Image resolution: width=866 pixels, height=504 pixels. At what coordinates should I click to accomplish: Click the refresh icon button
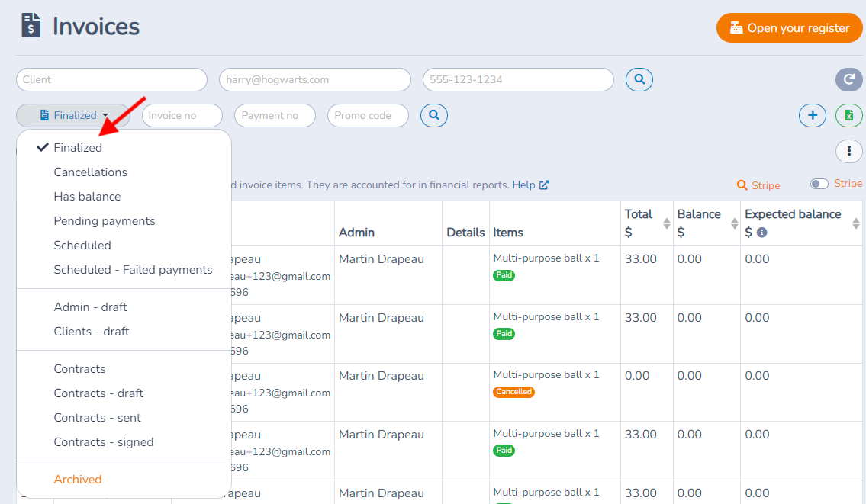(849, 79)
